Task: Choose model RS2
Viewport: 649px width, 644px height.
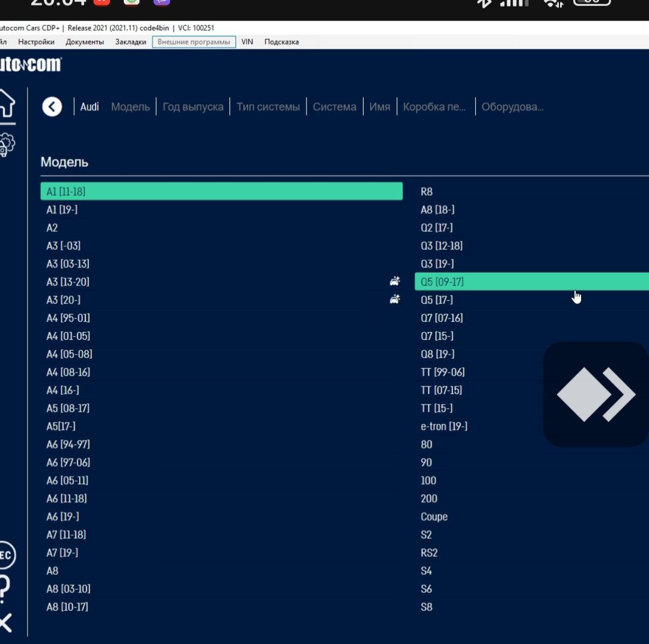Action: pos(532,553)
